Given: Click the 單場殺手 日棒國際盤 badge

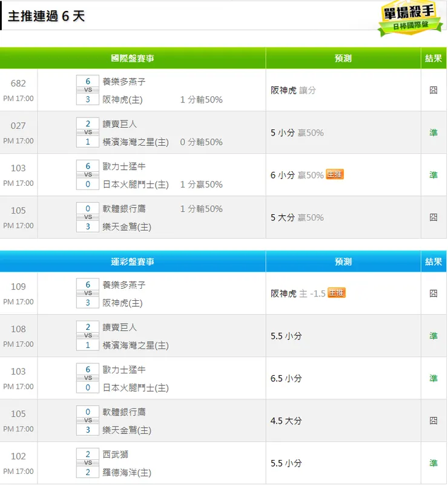Looking at the screenshot, I should coord(410,19).
